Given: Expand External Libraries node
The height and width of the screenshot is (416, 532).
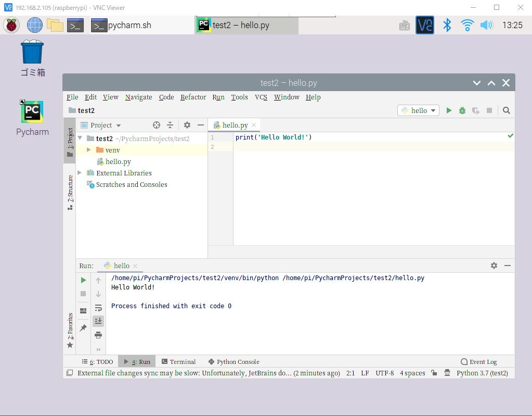Looking at the screenshot, I should click(x=80, y=173).
